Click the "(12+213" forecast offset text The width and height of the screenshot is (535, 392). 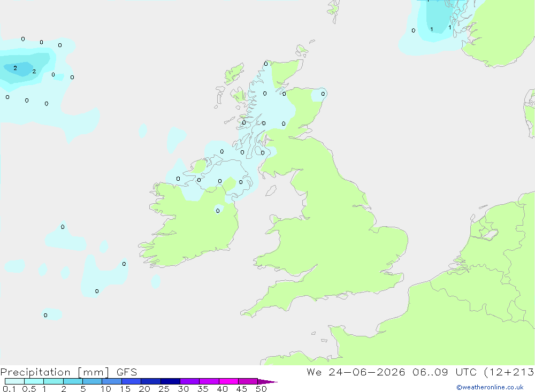(x=509, y=372)
